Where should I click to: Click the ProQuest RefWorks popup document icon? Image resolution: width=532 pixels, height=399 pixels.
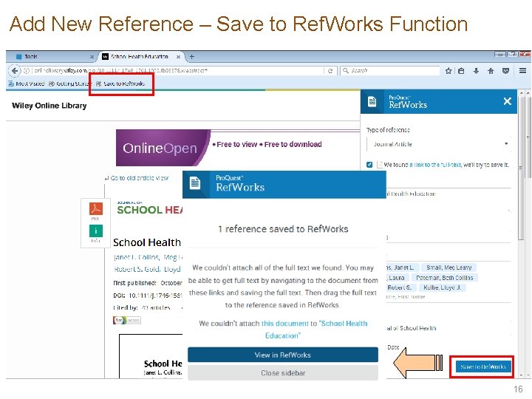[x=195, y=183]
